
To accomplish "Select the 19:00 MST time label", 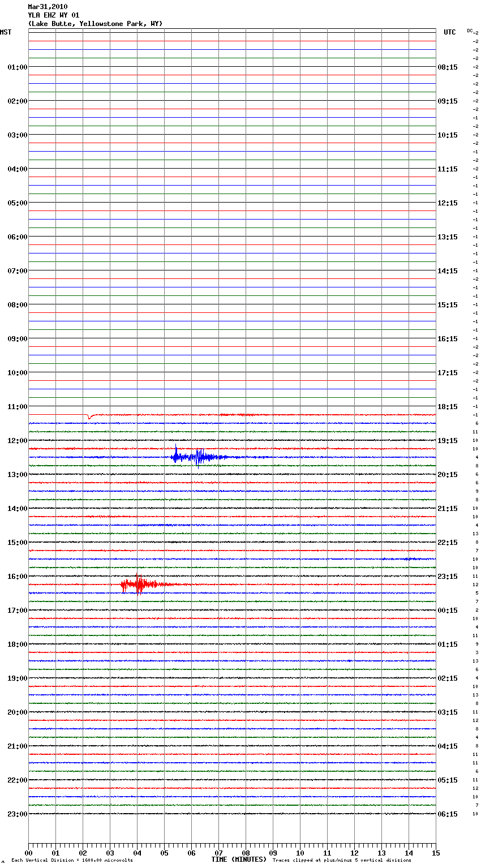I will tap(18, 678).
